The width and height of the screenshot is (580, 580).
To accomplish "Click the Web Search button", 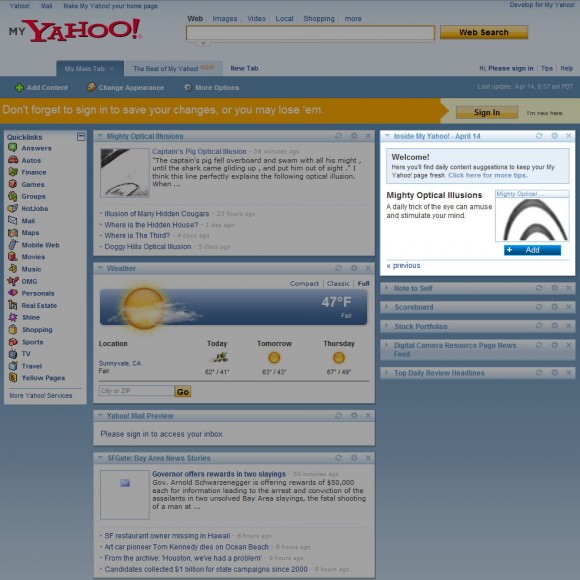I will point(484,33).
